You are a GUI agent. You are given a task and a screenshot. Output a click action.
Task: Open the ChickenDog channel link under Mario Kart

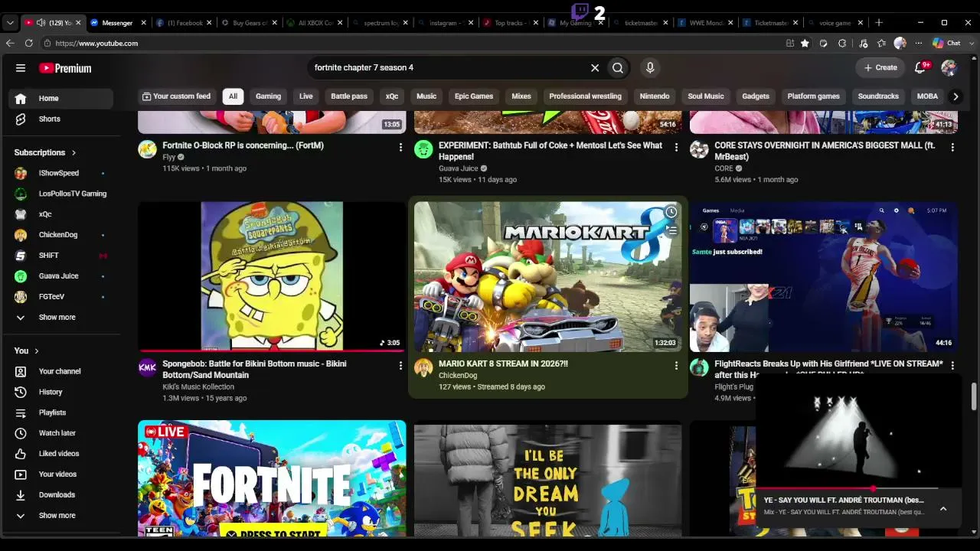click(x=458, y=376)
